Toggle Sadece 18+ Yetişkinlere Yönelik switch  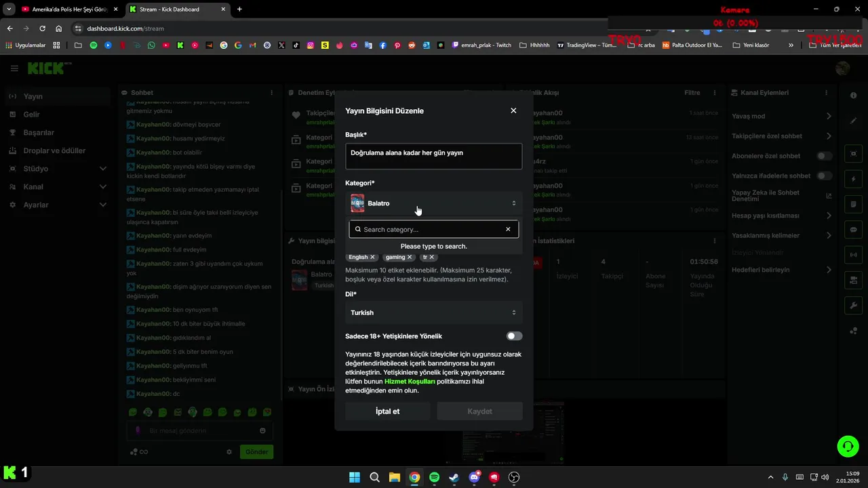[x=514, y=336]
